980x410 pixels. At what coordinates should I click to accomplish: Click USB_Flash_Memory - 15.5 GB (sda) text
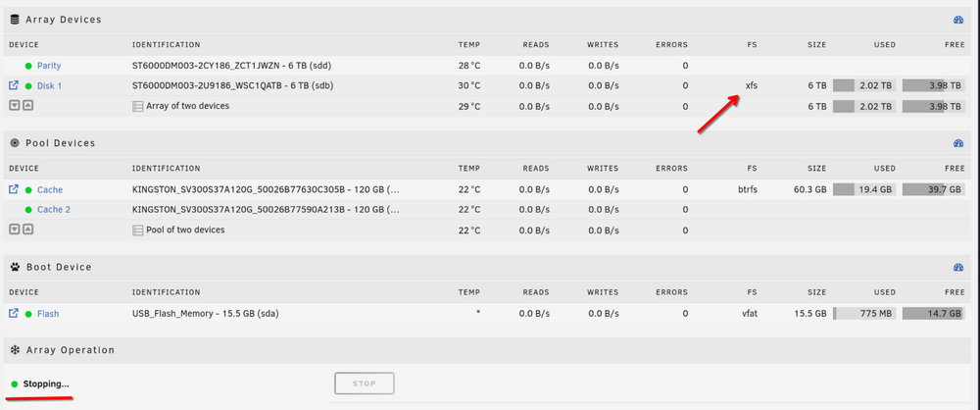point(206,314)
